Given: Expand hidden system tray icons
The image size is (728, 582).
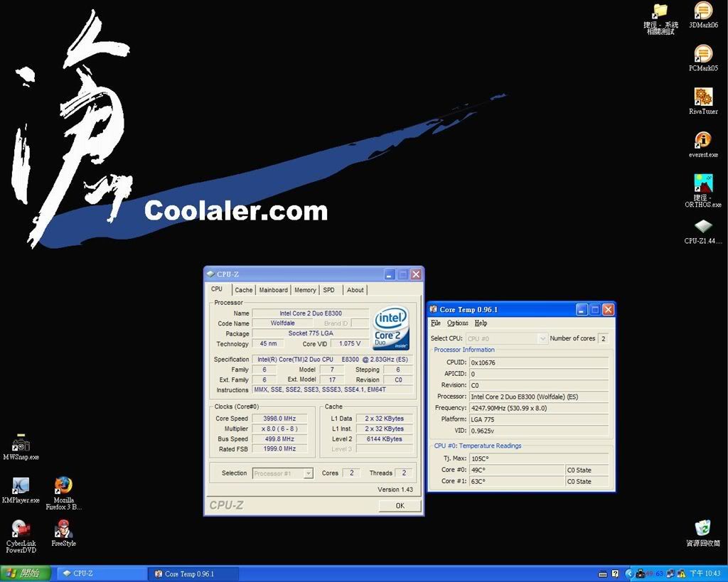Looking at the screenshot, I should pyautogui.click(x=630, y=573).
